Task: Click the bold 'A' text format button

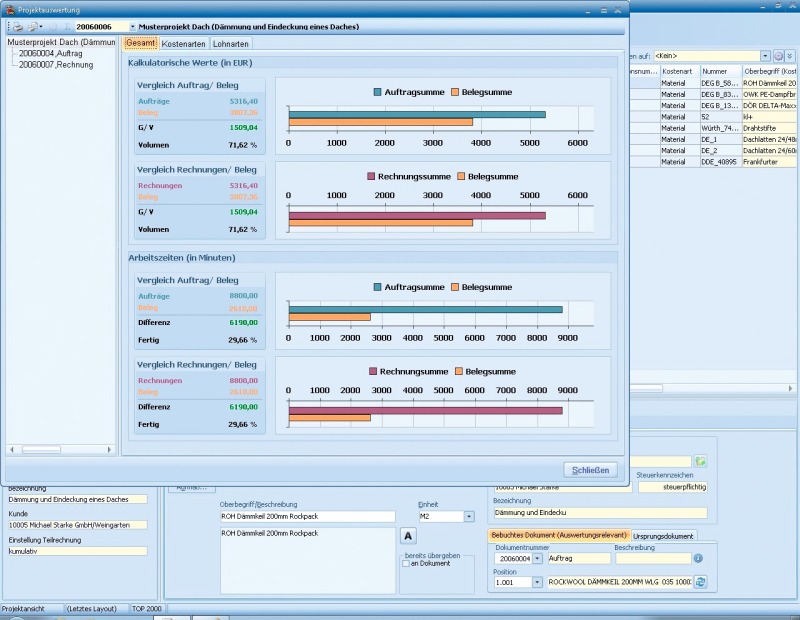Action: coord(408,536)
